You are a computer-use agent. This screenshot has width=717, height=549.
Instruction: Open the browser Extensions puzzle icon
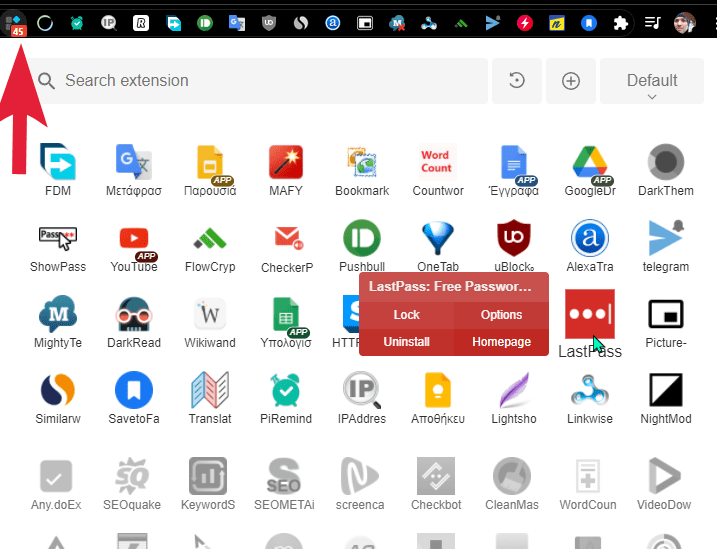[x=621, y=23]
